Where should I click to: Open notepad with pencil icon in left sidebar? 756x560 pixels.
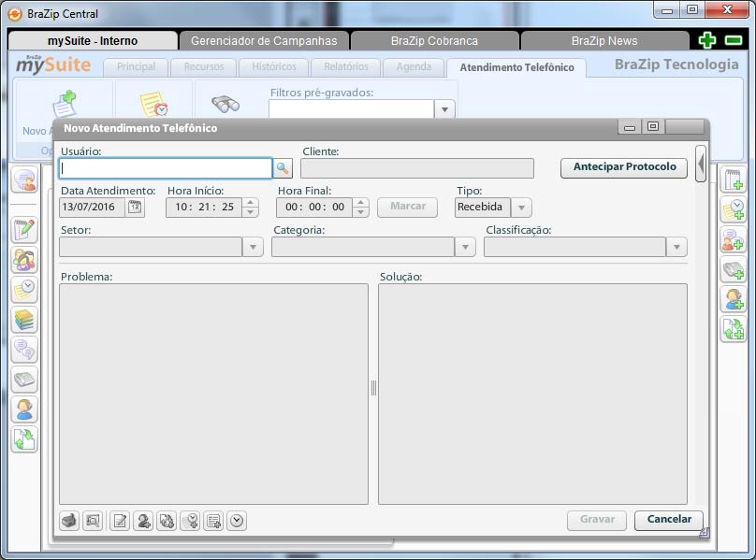(x=24, y=230)
